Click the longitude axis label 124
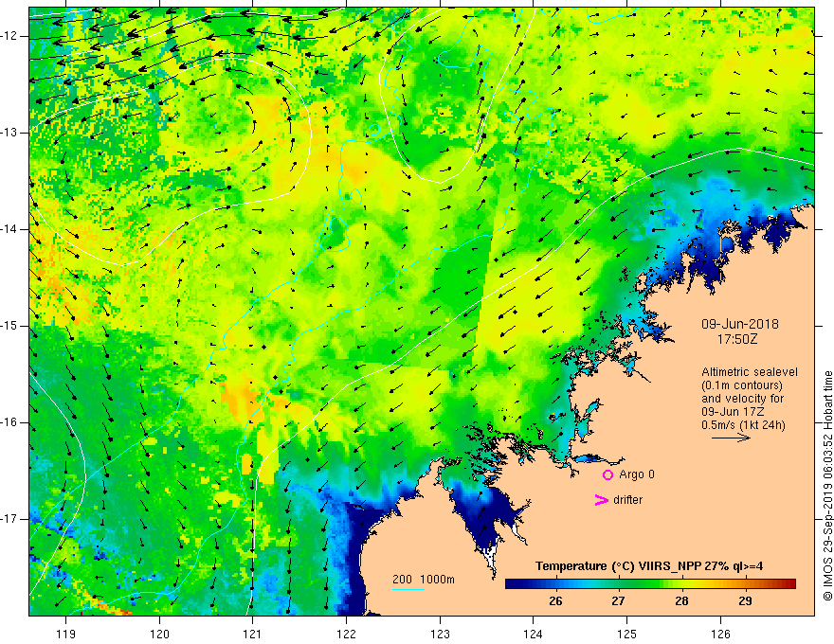 pyautogui.click(x=533, y=634)
